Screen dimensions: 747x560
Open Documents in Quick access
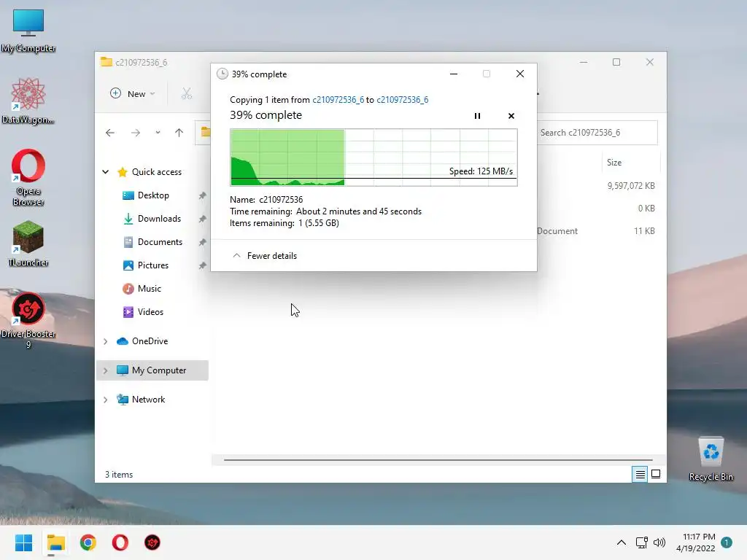pos(160,242)
